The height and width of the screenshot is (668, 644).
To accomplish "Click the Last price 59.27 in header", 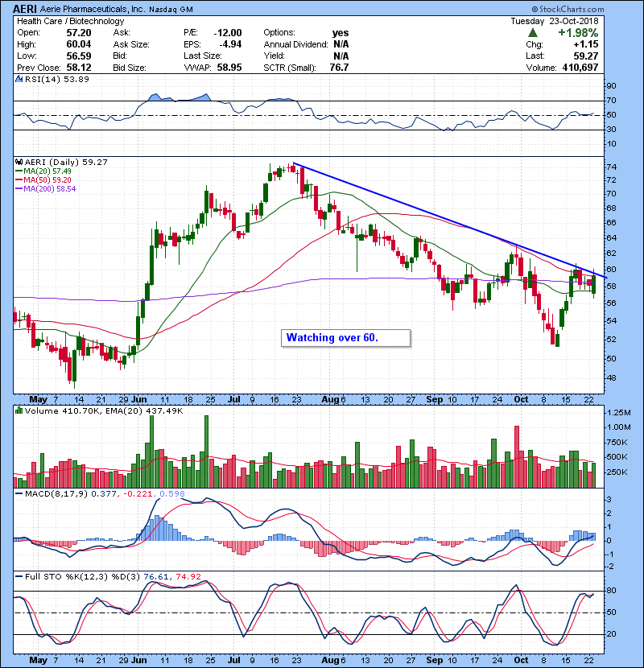I will [586, 56].
